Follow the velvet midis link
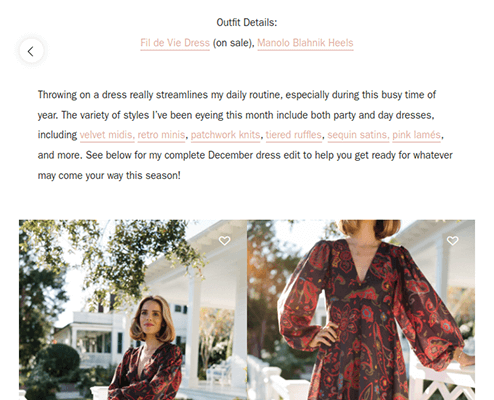Viewport: 494px width, 400px height. [107, 135]
